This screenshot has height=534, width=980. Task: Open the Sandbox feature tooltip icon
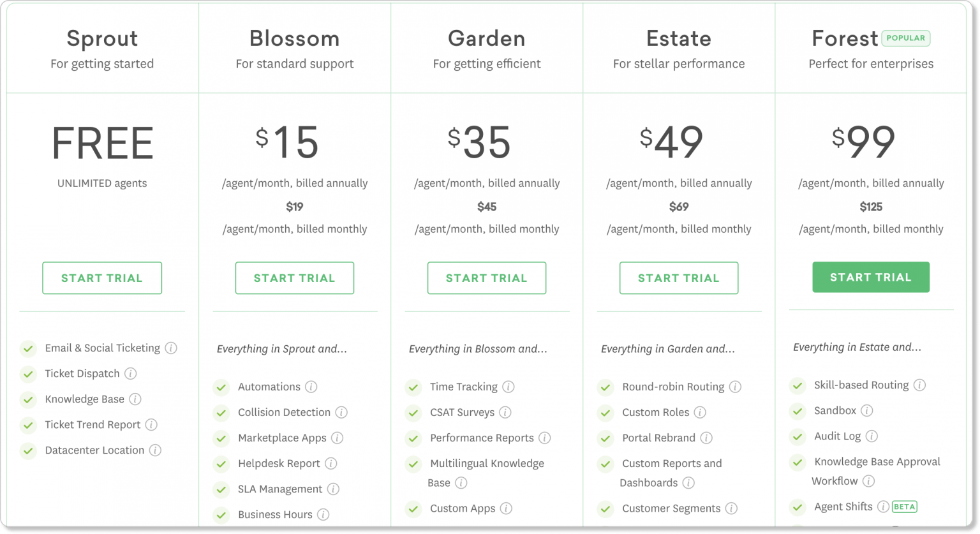[x=868, y=410]
